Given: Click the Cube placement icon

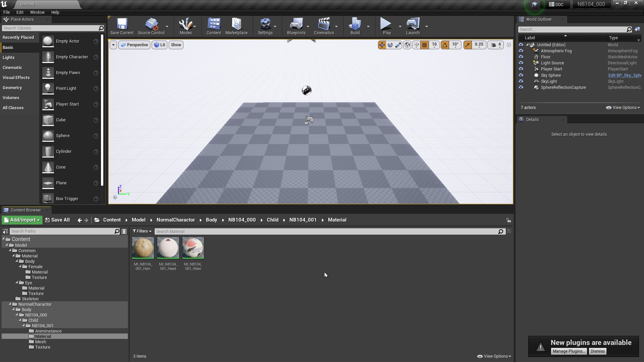Looking at the screenshot, I should pos(48,120).
